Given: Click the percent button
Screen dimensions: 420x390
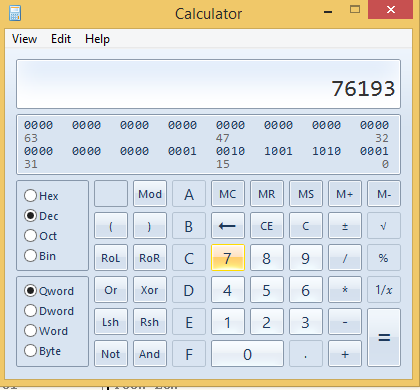Looking at the screenshot, I should (384, 258).
